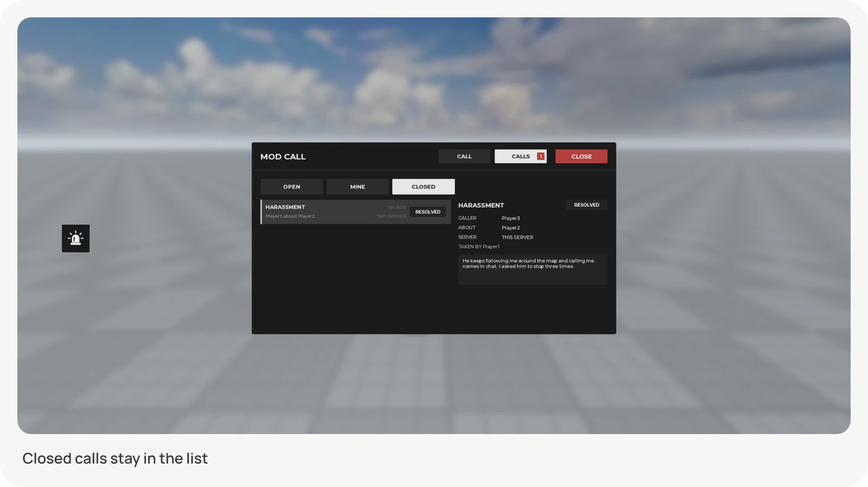
Task: Click the ABOUT value Player2
Action: pos(511,228)
